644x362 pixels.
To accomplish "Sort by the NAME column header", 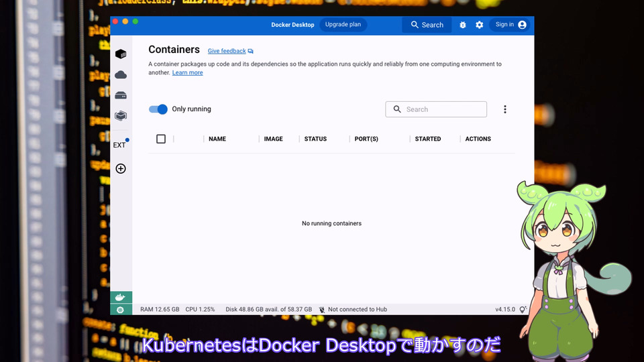I will (x=217, y=139).
